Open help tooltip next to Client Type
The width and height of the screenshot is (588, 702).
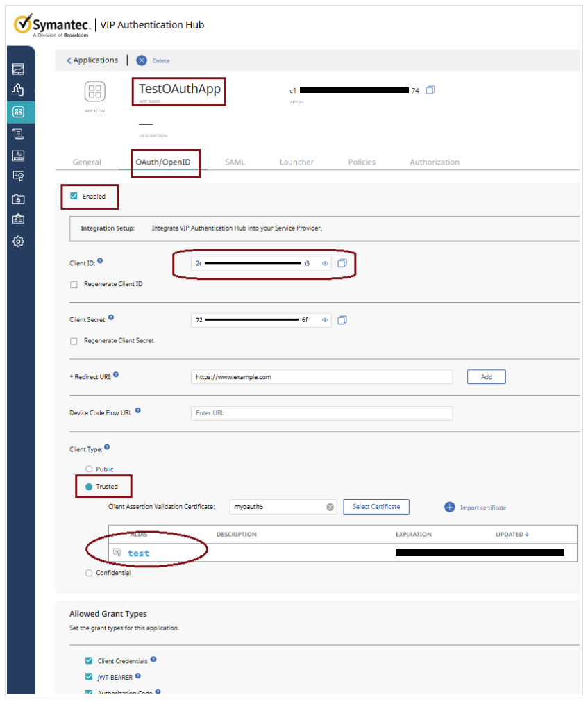(107, 446)
